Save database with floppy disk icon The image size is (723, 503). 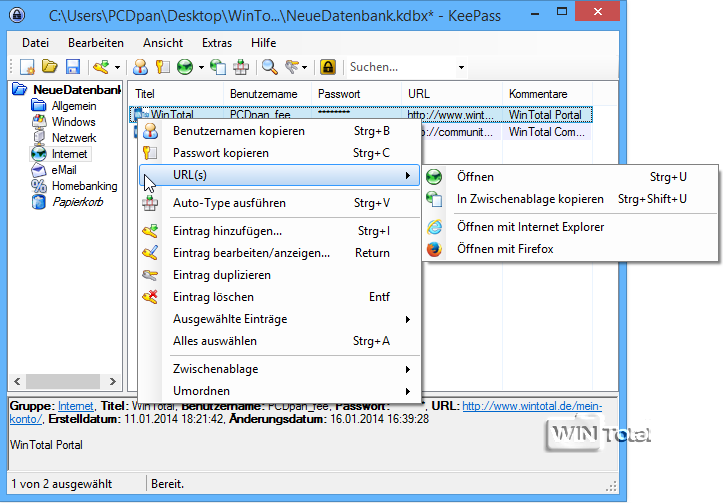(73, 67)
